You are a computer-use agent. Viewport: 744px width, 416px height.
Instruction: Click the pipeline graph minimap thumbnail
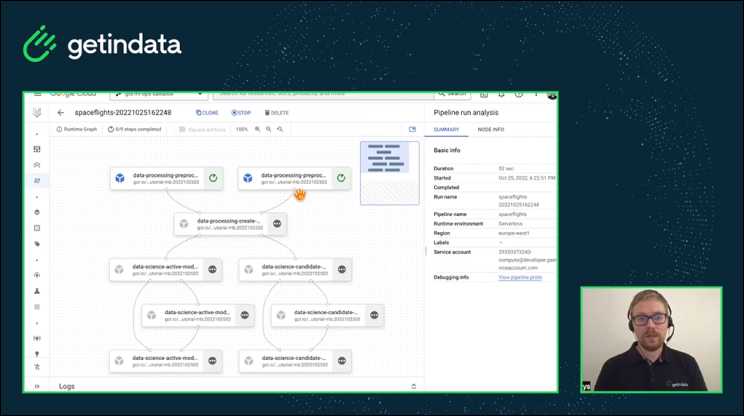(390, 173)
